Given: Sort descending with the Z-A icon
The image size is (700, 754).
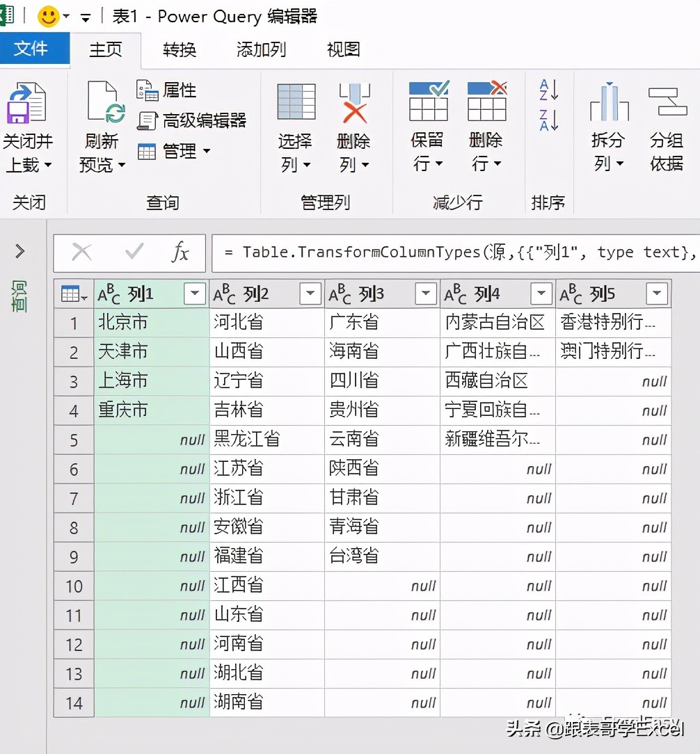Looking at the screenshot, I should [x=549, y=120].
